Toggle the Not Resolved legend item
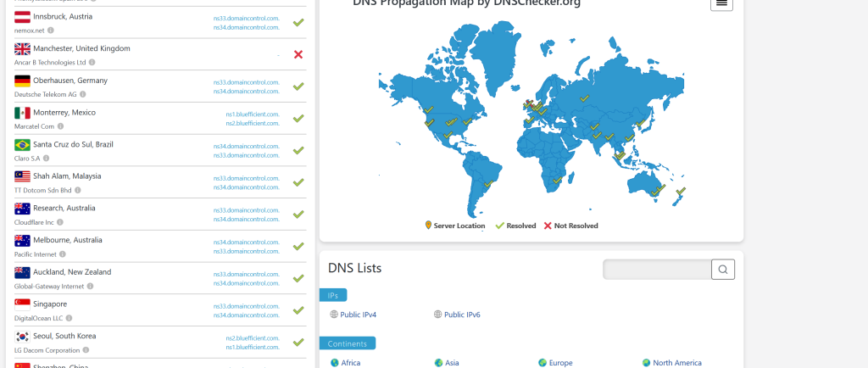The image size is (868, 368). pos(570,226)
